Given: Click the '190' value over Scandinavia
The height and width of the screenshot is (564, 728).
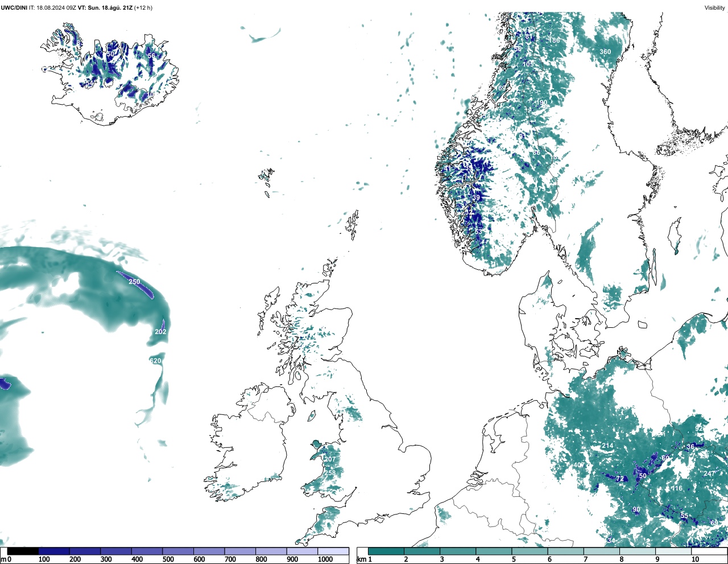Looking at the screenshot, I should click(x=541, y=103).
